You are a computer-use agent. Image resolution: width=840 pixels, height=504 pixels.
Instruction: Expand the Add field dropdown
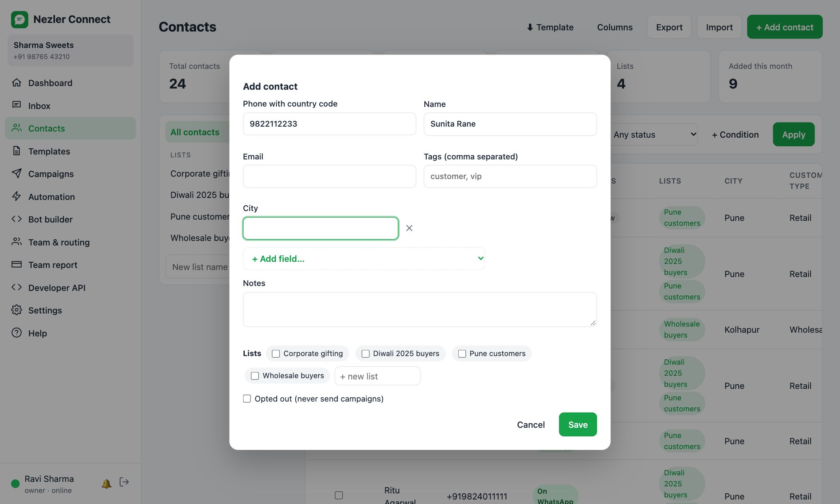[x=364, y=259]
